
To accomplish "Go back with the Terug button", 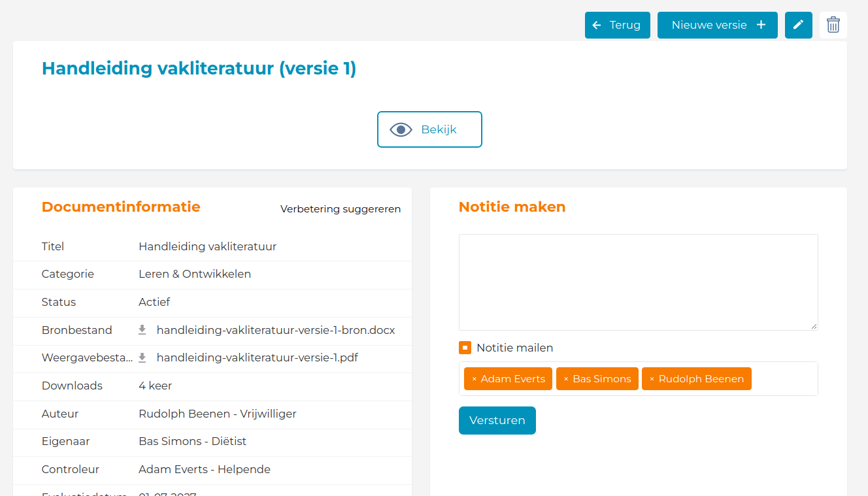I will coord(617,25).
